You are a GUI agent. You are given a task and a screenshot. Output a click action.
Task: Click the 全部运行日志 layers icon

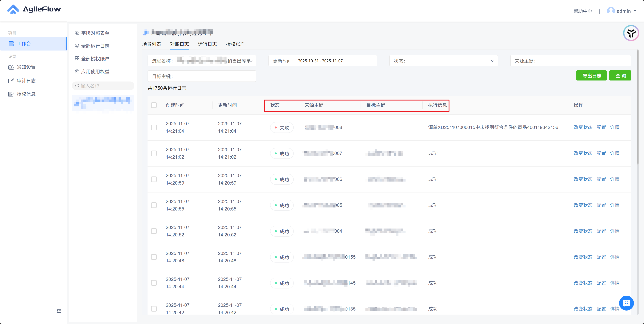(x=77, y=46)
